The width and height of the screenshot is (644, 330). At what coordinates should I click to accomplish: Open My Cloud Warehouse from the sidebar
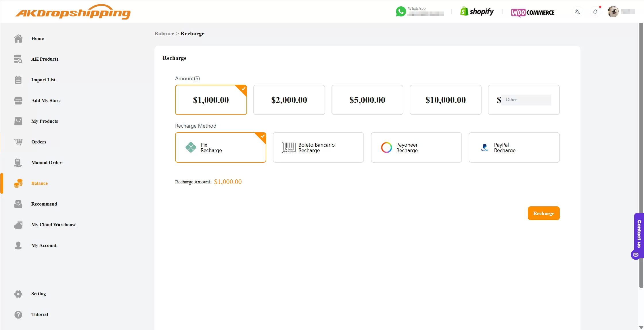[x=53, y=225]
